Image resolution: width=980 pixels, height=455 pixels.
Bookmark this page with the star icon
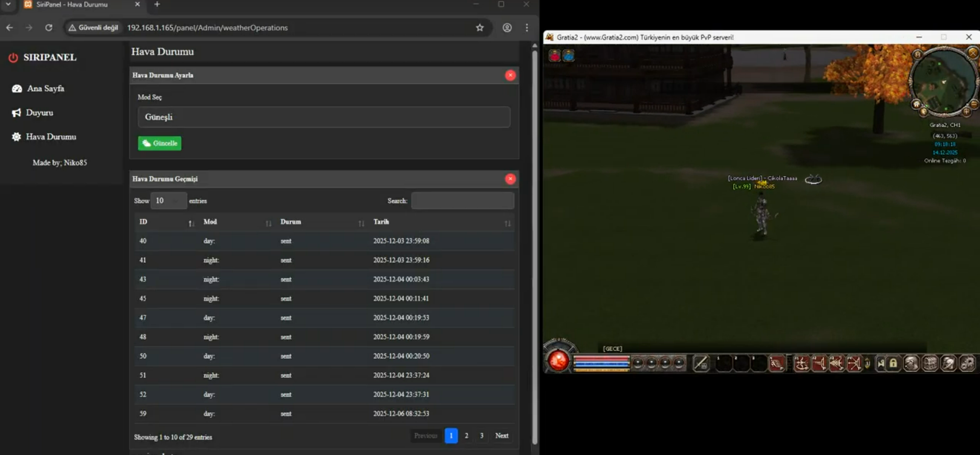pyautogui.click(x=480, y=28)
